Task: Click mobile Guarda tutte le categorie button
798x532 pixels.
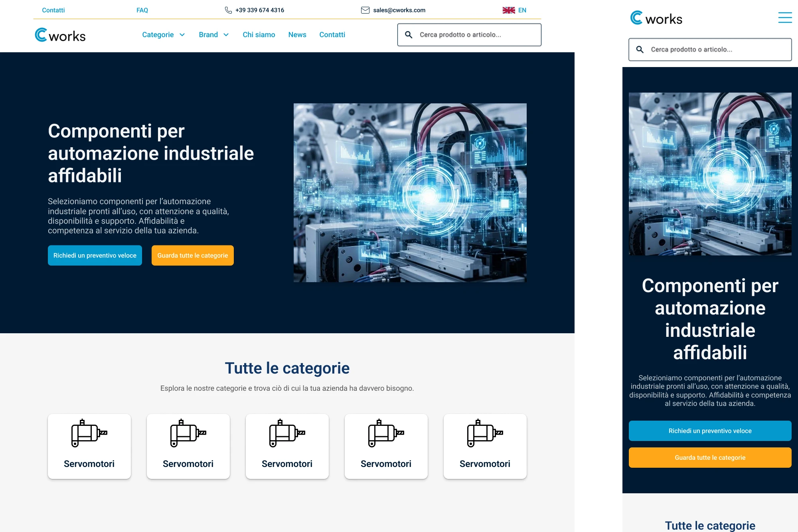Action: click(710, 457)
